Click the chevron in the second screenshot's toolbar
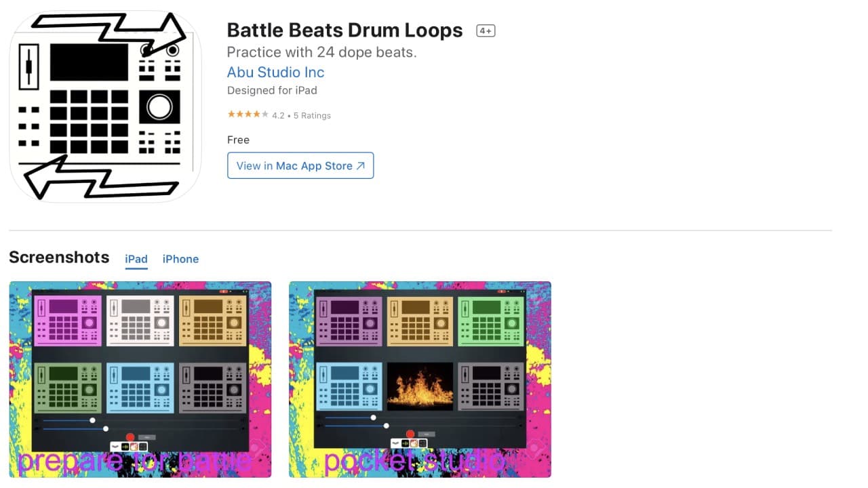 (x=397, y=443)
